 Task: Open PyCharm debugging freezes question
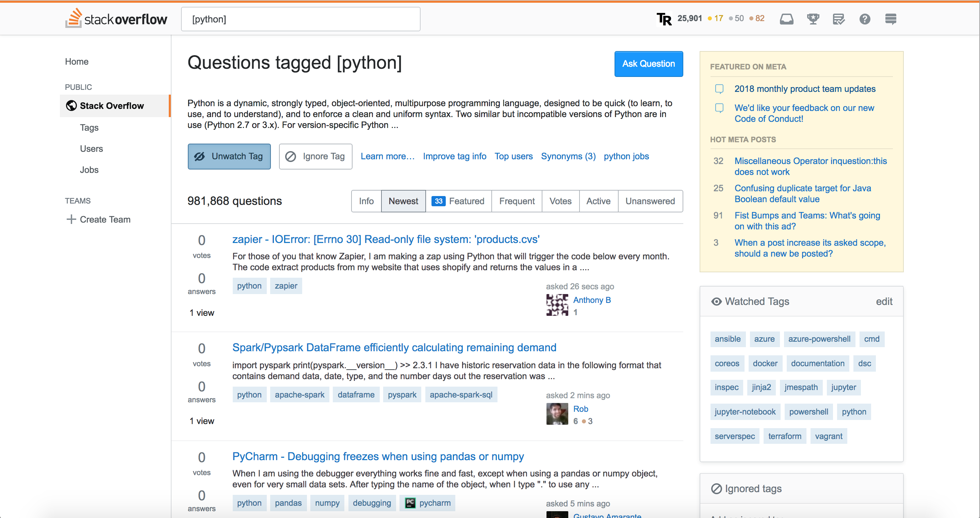tap(378, 456)
